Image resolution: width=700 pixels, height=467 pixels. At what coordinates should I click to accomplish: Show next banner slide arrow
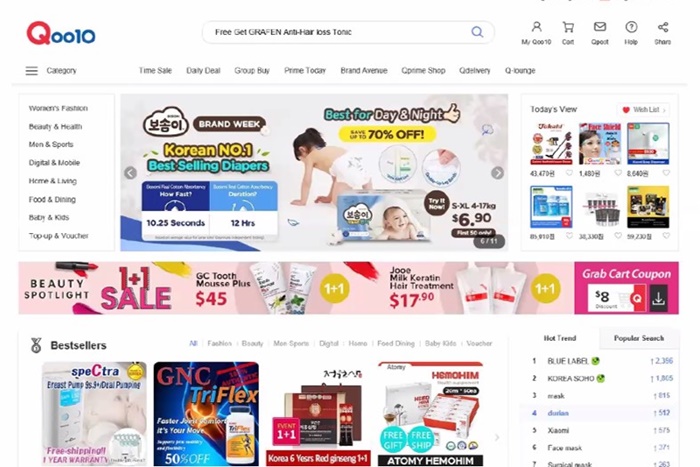(x=497, y=173)
